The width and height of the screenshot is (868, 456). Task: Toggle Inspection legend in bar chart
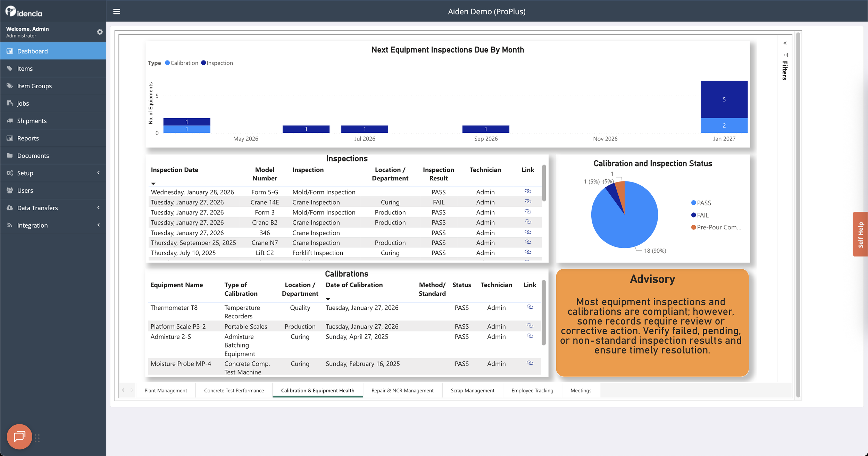pos(217,63)
